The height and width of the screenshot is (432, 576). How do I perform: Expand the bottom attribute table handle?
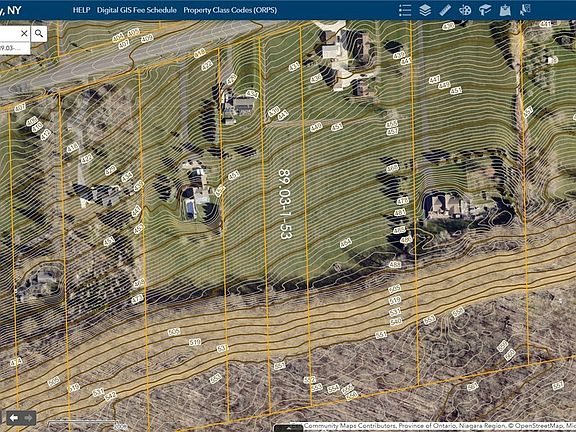(x=289, y=428)
